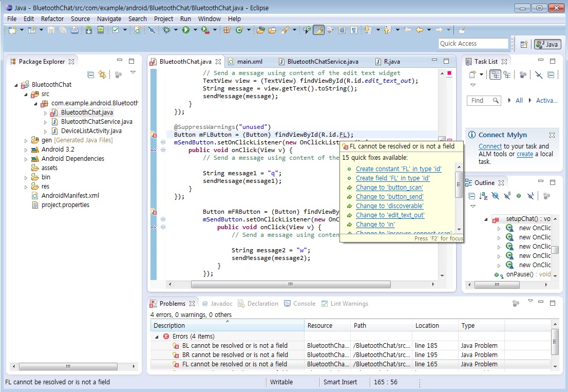This screenshot has width=568, height=392.
Task: Toggle Hide Fields in Outline toolbar
Action: tap(495, 196)
